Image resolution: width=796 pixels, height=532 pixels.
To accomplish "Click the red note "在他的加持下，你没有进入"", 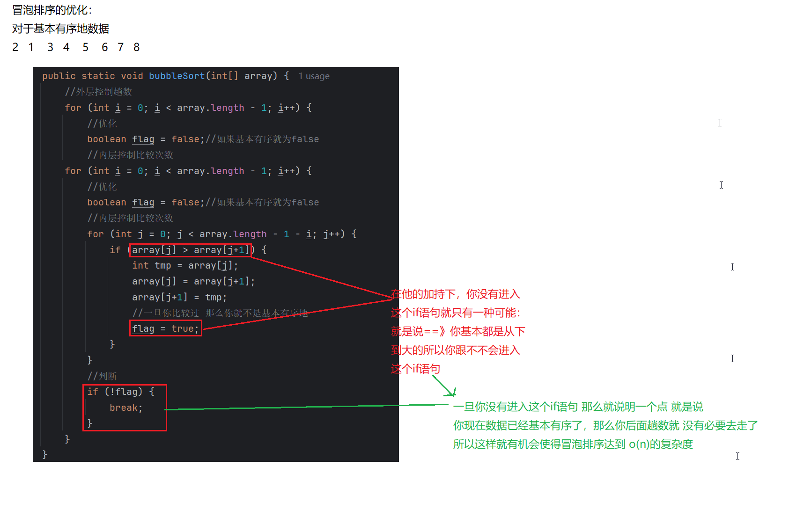I will [456, 294].
